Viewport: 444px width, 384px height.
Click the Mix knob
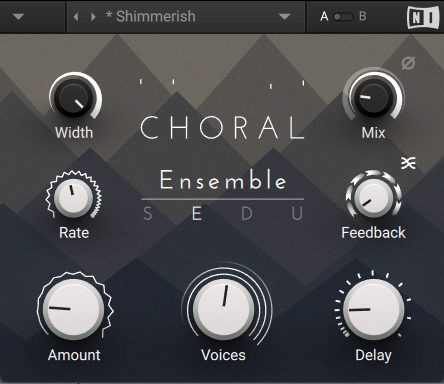pos(374,97)
